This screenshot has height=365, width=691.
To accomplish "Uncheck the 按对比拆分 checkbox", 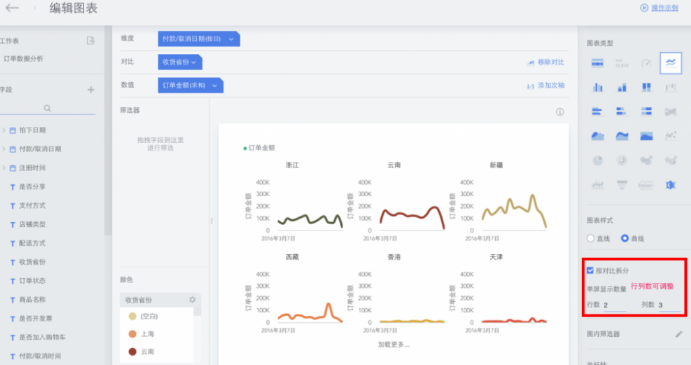I will [x=590, y=270].
